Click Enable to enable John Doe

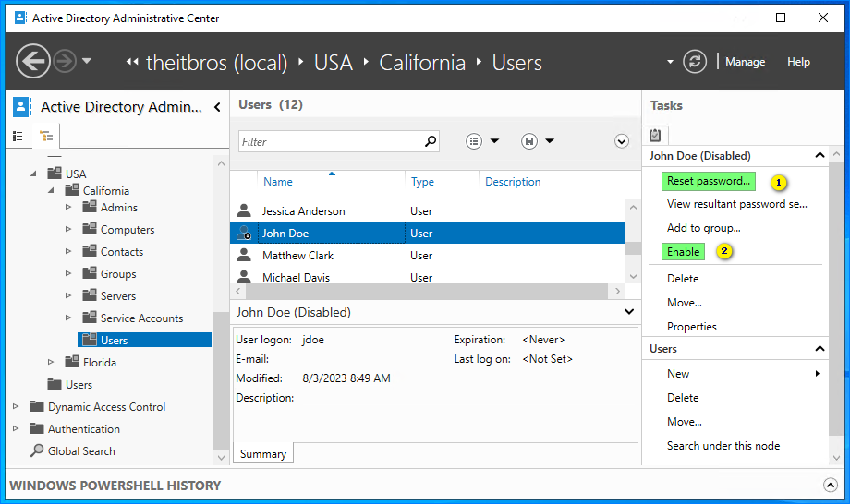(683, 252)
